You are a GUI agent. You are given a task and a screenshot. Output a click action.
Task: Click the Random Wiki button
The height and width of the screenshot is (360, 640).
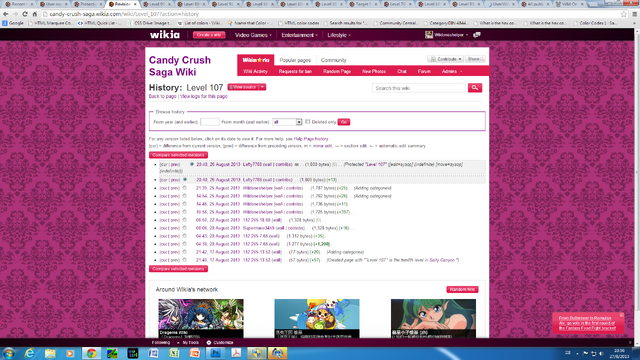[x=462, y=289]
